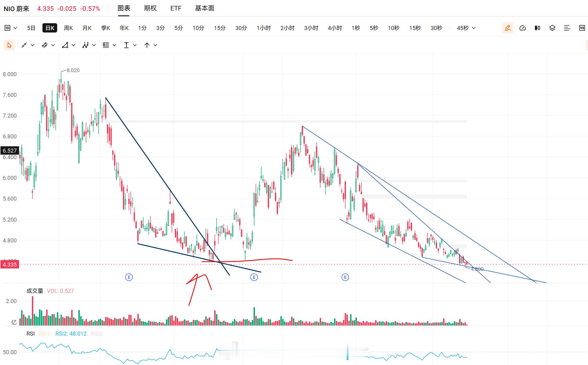Pick the 10秒 interval
The width and height of the screenshot is (588, 365).
click(394, 28)
